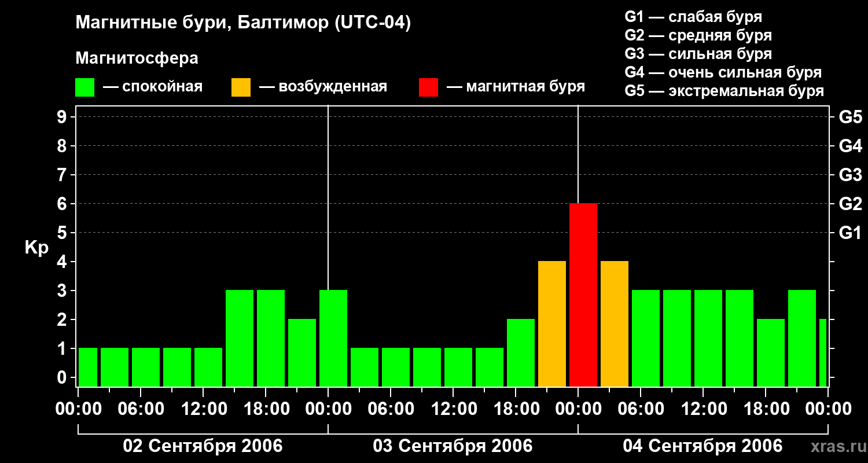This screenshot has width=868, height=463.
Task: Select the orange bar left of the red bar
Action: (552, 324)
